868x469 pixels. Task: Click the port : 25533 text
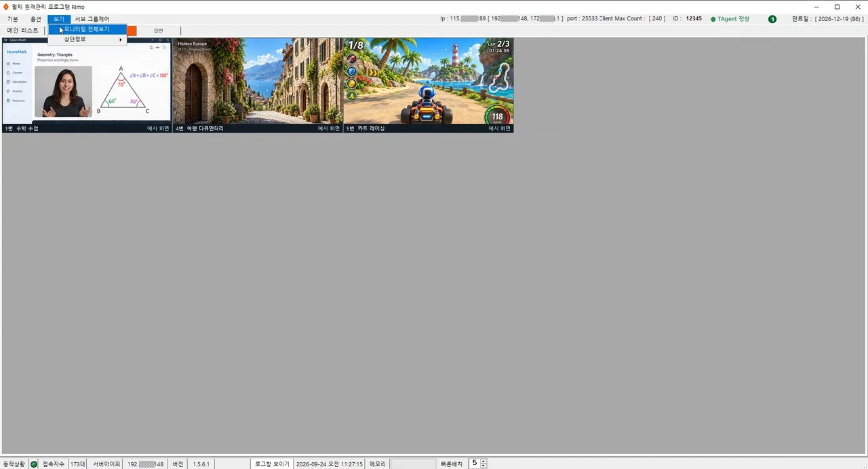[x=582, y=19]
